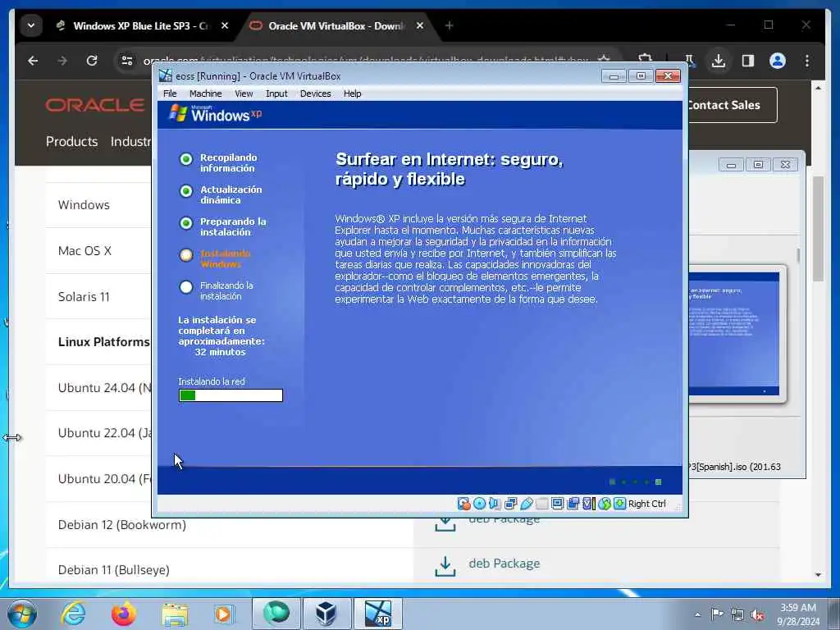Open Chrome Labs flask icon

coord(689,61)
